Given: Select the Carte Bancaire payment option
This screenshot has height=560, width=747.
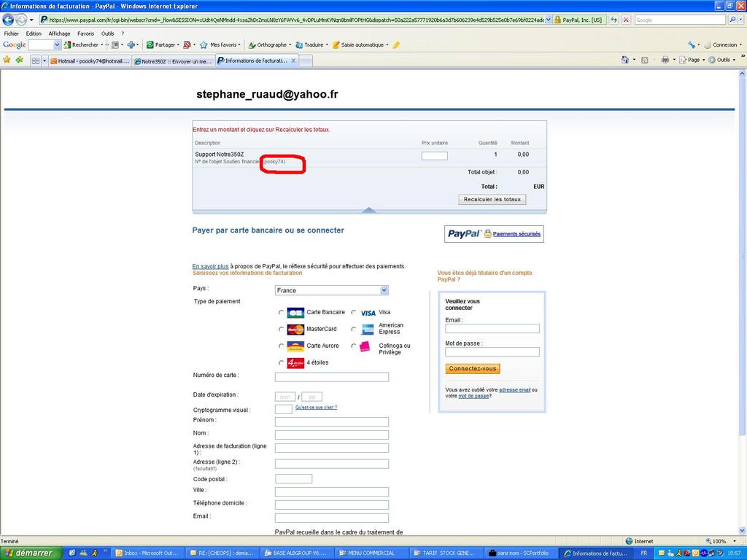Looking at the screenshot, I should point(282,312).
